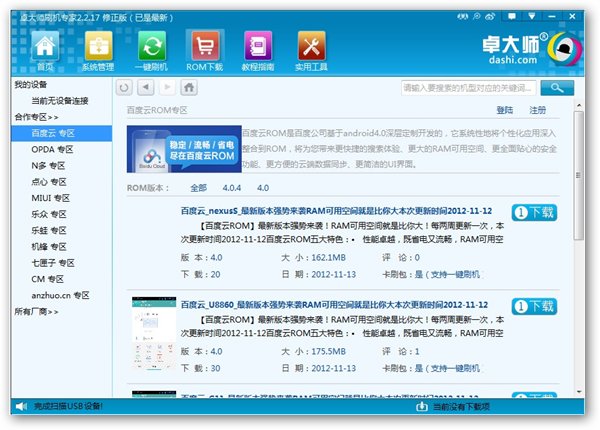Image resolution: width=600 pixels, height=430 pixels.
Task: Click 我的设备 header in sidebar
Action: click(31, 85)
